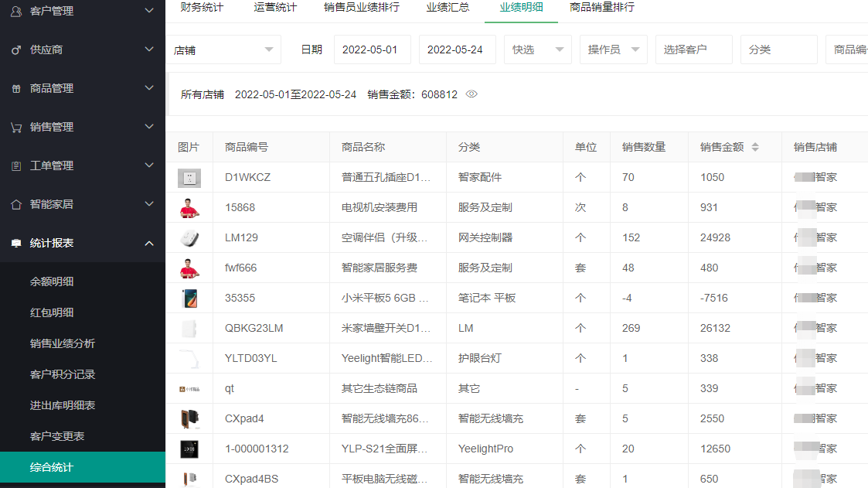Open 客户积分记录 in the sidebar
The height and width of the screenshot is (488, 868).
click(x=63, y=375)
